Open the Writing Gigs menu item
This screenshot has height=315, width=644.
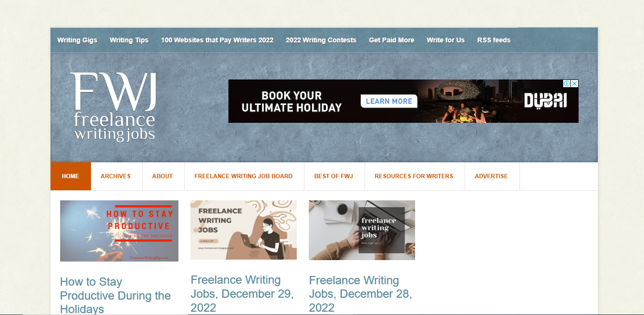pos(77,40)
